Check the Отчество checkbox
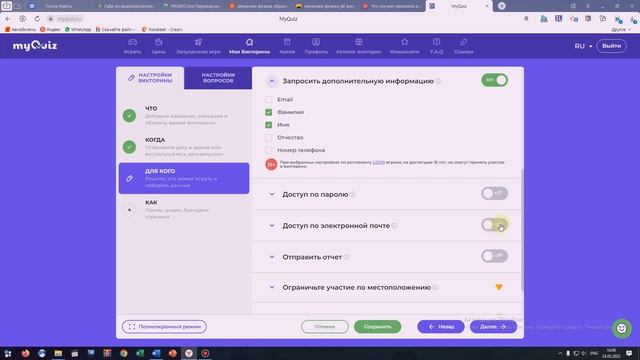 pos(269,137)
